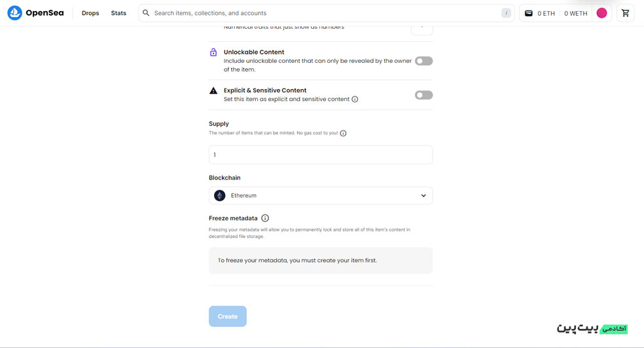Click info icon next to Freeze metadata

265,218
